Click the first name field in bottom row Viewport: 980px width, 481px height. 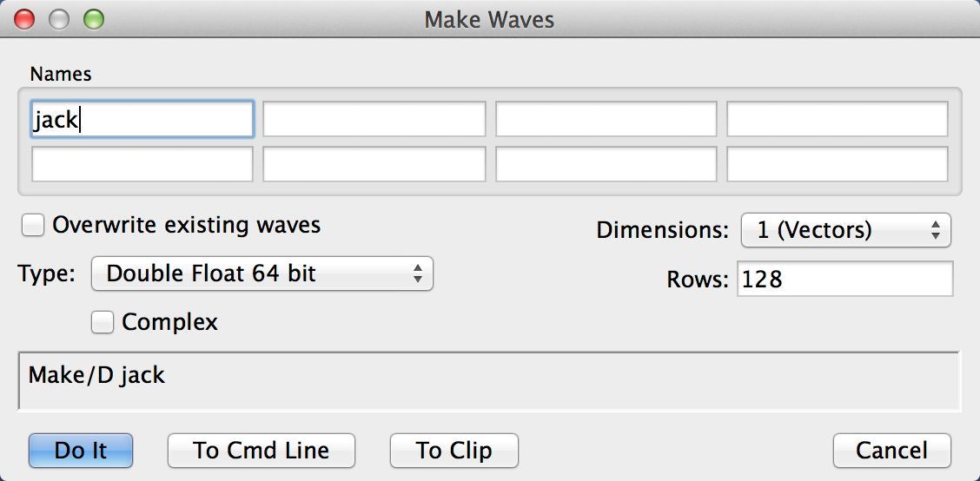142,164
